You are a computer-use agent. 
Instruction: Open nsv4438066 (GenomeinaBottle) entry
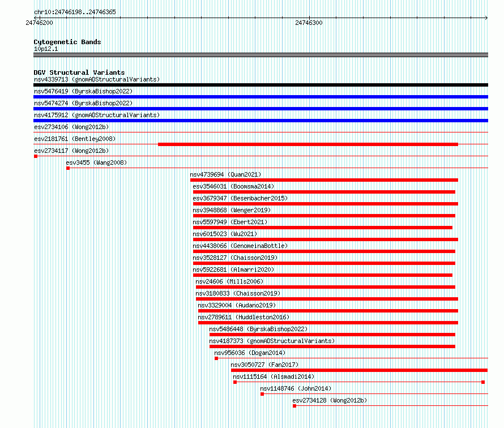240,246
